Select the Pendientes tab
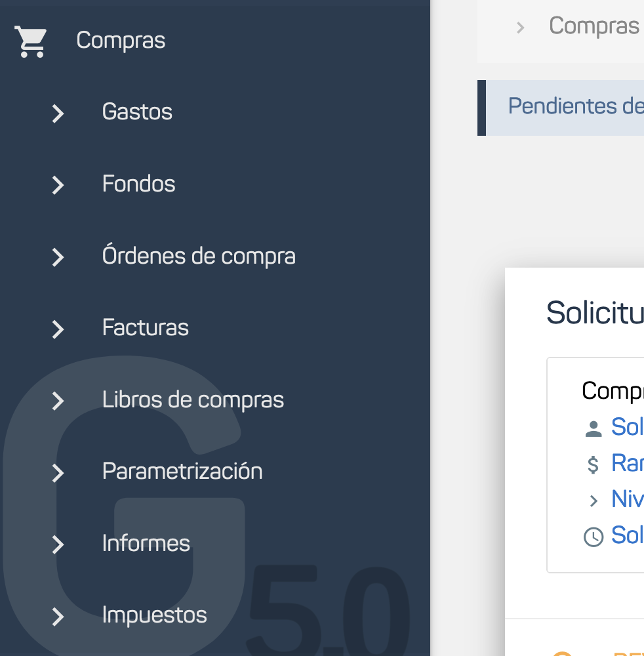 [x=574, y=106]
